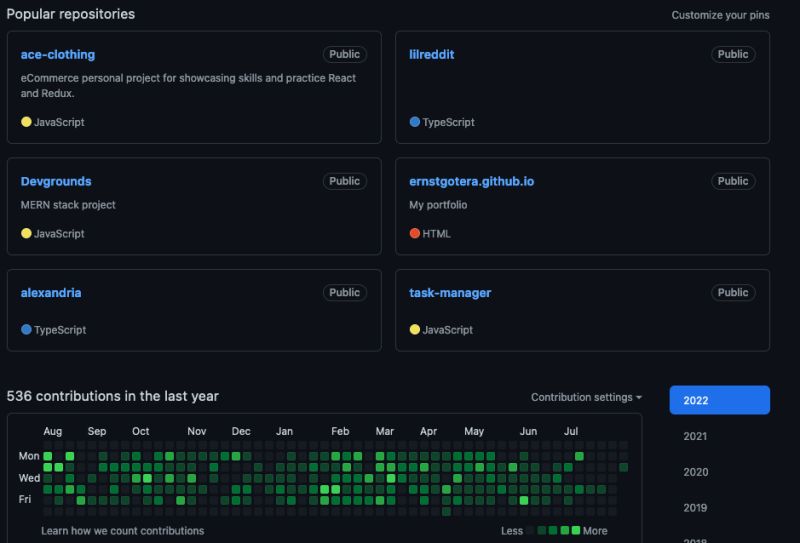This screenshot has height=543, width=800.
Task: Click Customize your pins
Action: point(720,15)
